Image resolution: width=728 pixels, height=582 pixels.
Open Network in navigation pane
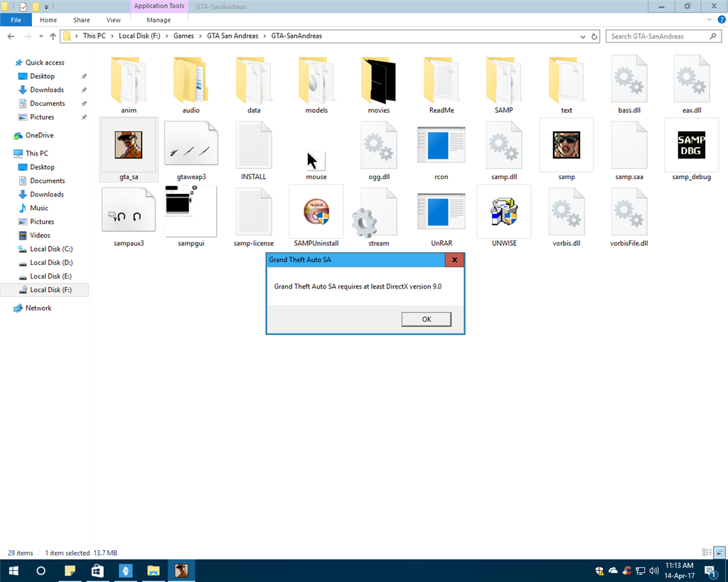(38, 308)
